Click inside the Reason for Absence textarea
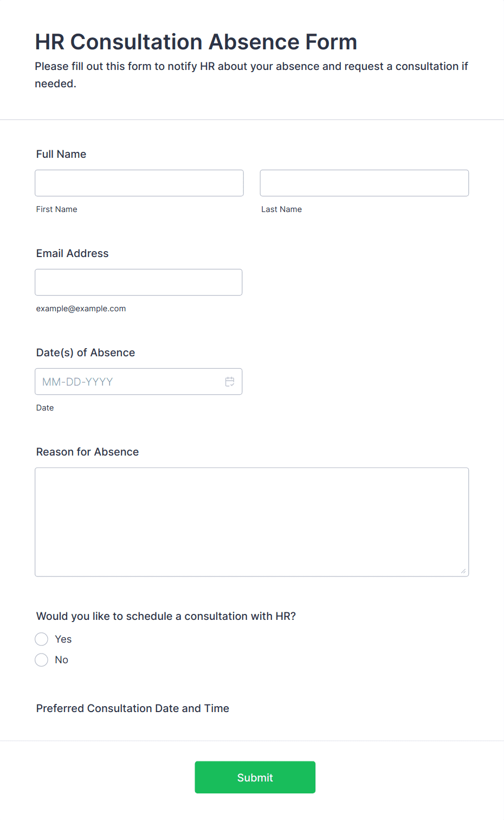The image size is (504, 820). point(252,522)
